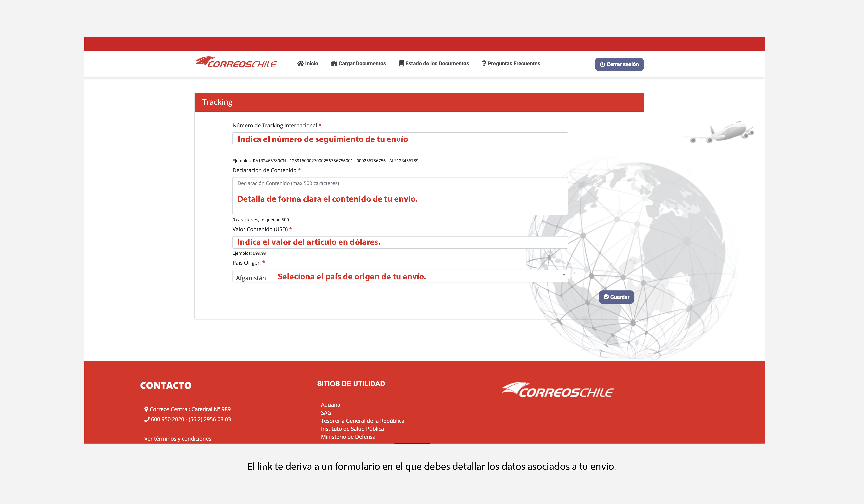
Task: Open the Aduana footer link
Action: tap(330, 405)
